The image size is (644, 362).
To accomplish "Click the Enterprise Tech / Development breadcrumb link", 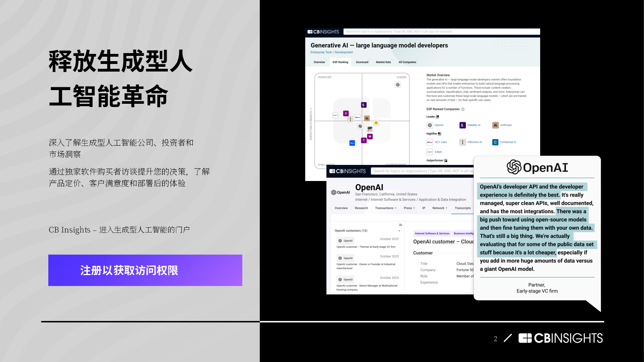I will pyautogui.click(x=332, y=52).
